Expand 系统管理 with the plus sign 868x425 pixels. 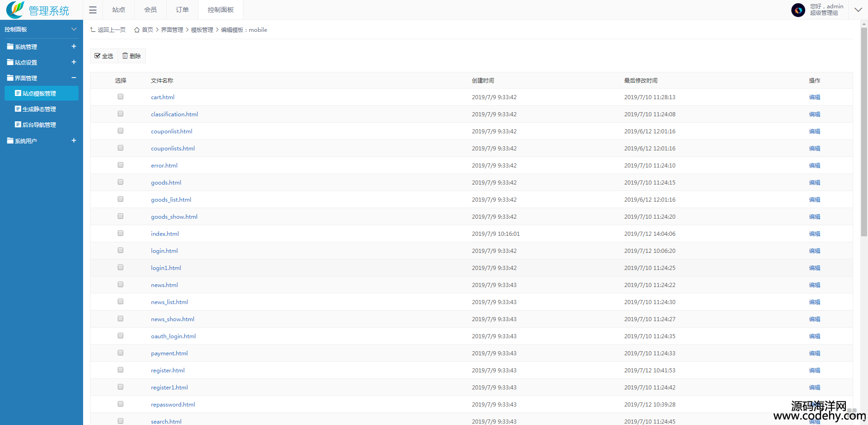tap(74, 47)
